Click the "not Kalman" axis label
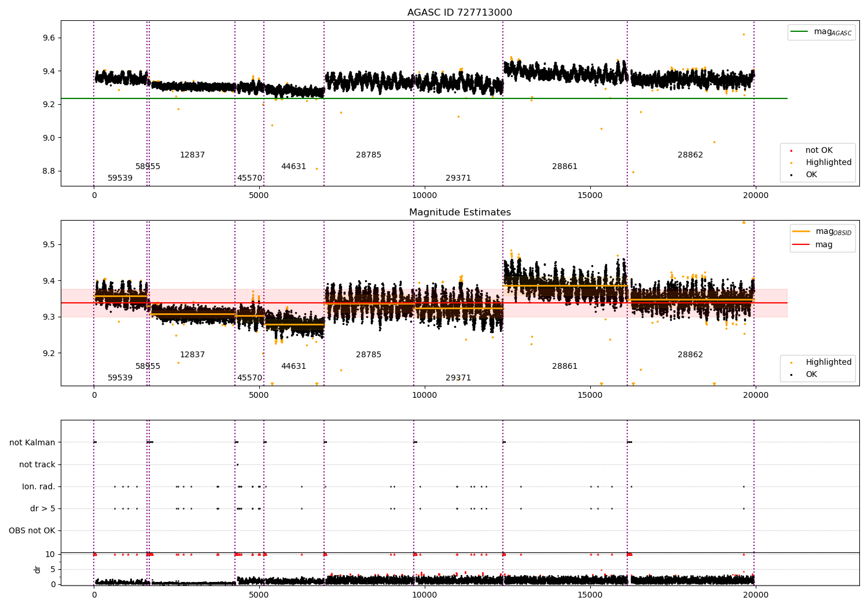Screen dimensions: 868x608 pos(32,443)
